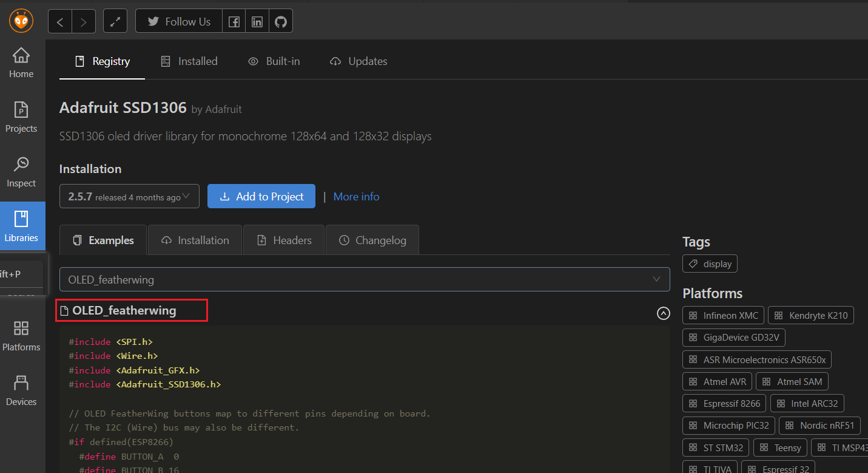Image resolution: width=868 pixels, height=473 pixels.
Task: Select the Microchip PIC32 platform
Action: click(728, 426)
